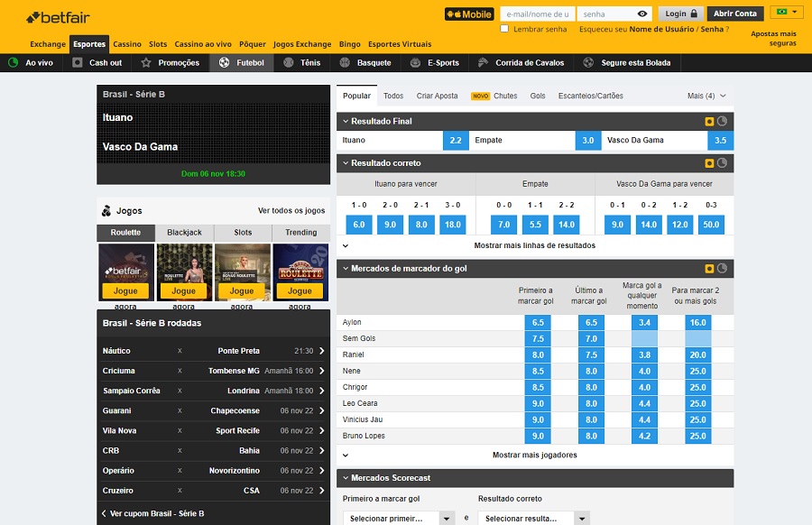Viewport: 812px width, 525px height.
Task: Switch to Escanteios/Cartões tab
Action: pyautogui.click(x=590, y=96)
